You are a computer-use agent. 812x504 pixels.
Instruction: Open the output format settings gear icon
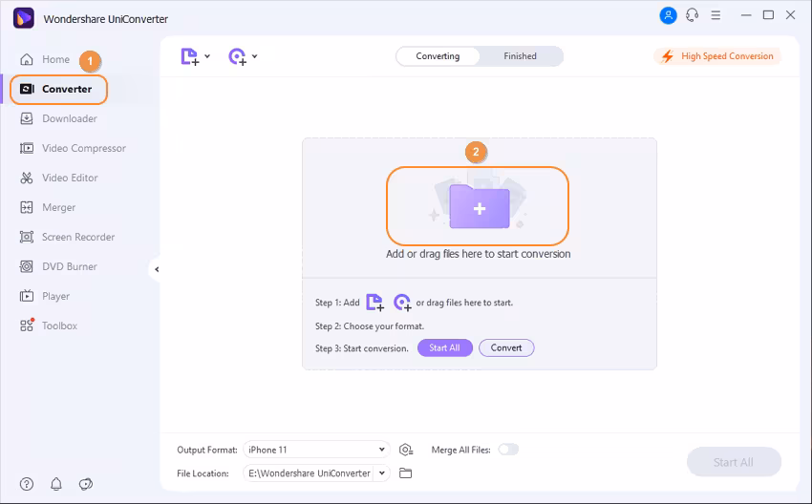(x=405, y=450)
